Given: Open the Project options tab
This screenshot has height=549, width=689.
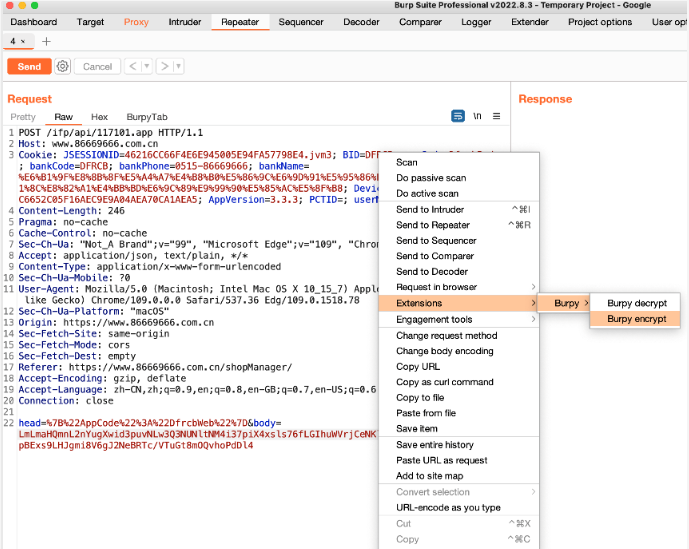Looking at the screenshot, I should [x=600, y=22].
